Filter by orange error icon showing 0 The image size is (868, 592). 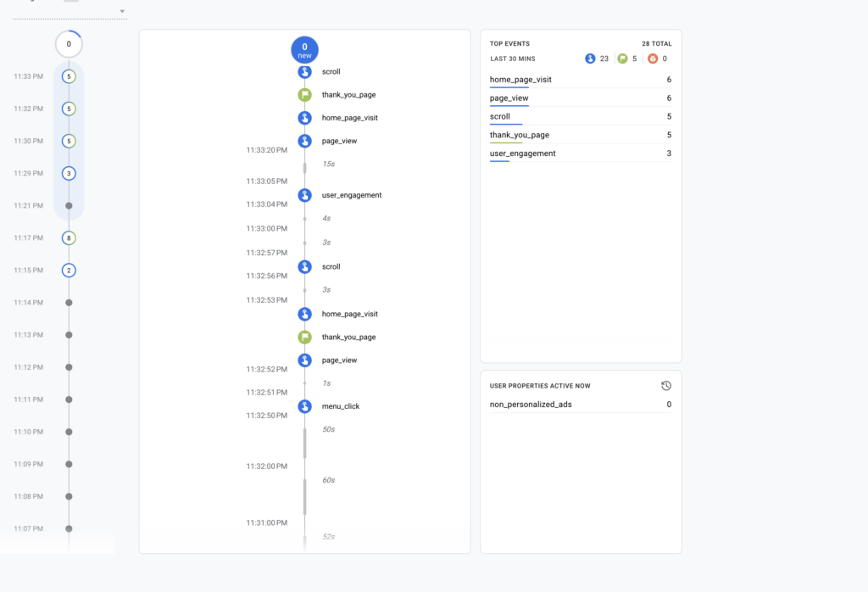[652, 59]
